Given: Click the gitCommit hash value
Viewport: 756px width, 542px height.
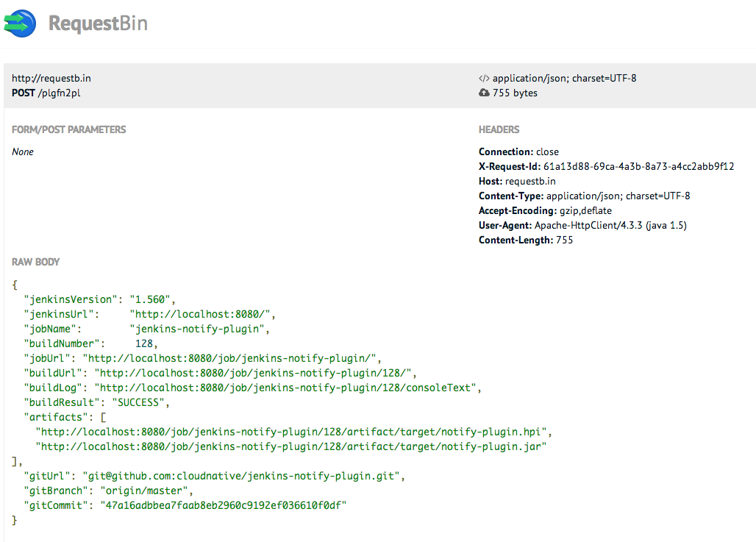Looking at the screenshot, I should click(224, 505).
